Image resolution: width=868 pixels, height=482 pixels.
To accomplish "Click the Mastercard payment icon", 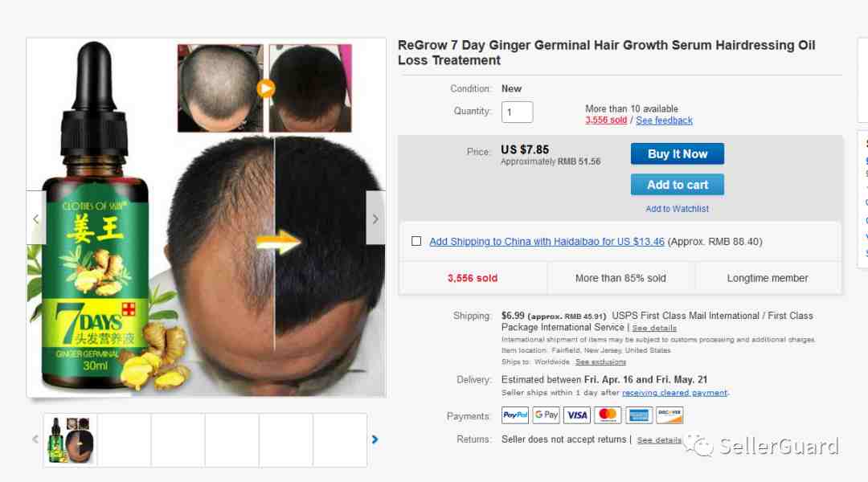I will click(608, 415).
